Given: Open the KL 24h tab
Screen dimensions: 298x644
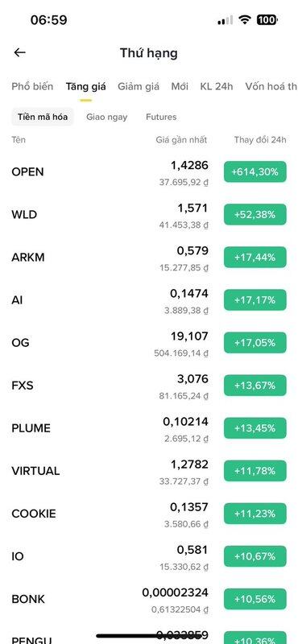Looking at the screenshot, I should pyautogui.click(x=217, y=86).
